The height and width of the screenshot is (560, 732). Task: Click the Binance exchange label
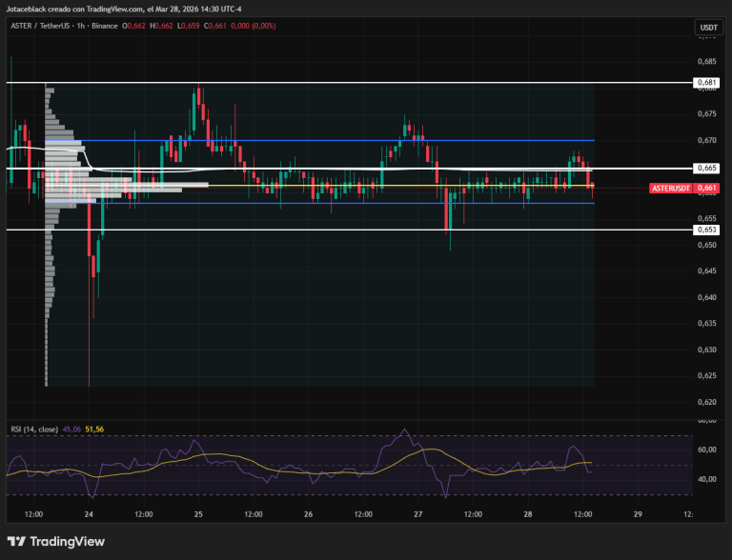tap(105, 26)
